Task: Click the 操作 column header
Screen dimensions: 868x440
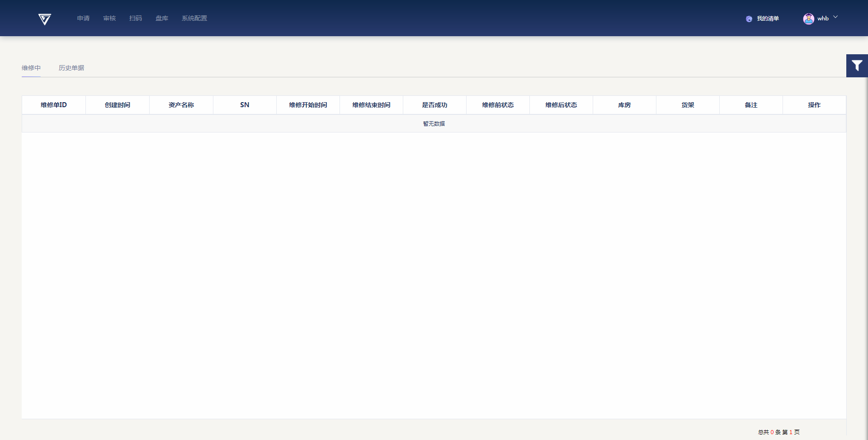Action: (x=814, y=105)
